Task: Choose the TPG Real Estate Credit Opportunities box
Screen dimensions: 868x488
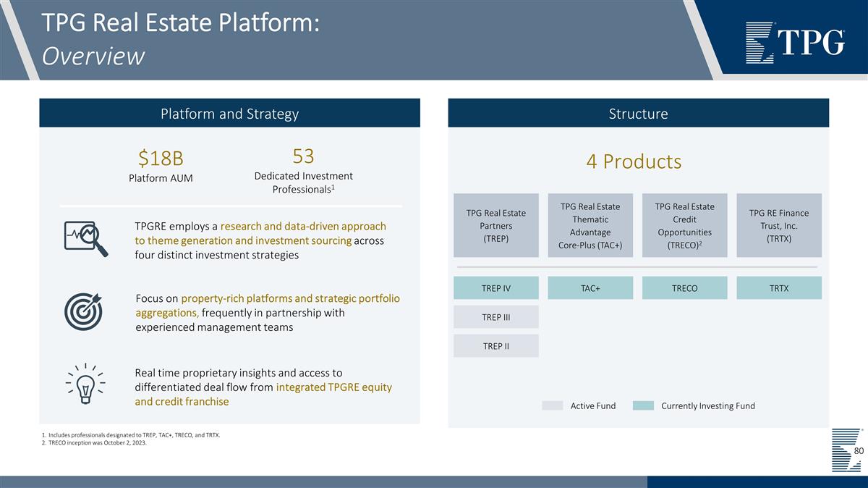Action: (684, 225)
